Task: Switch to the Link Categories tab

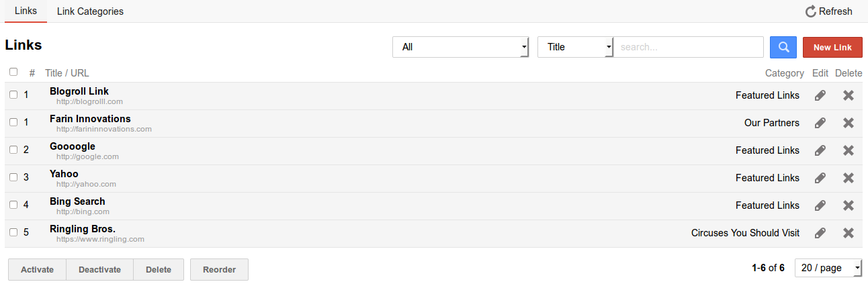Action: click(90, 11)
